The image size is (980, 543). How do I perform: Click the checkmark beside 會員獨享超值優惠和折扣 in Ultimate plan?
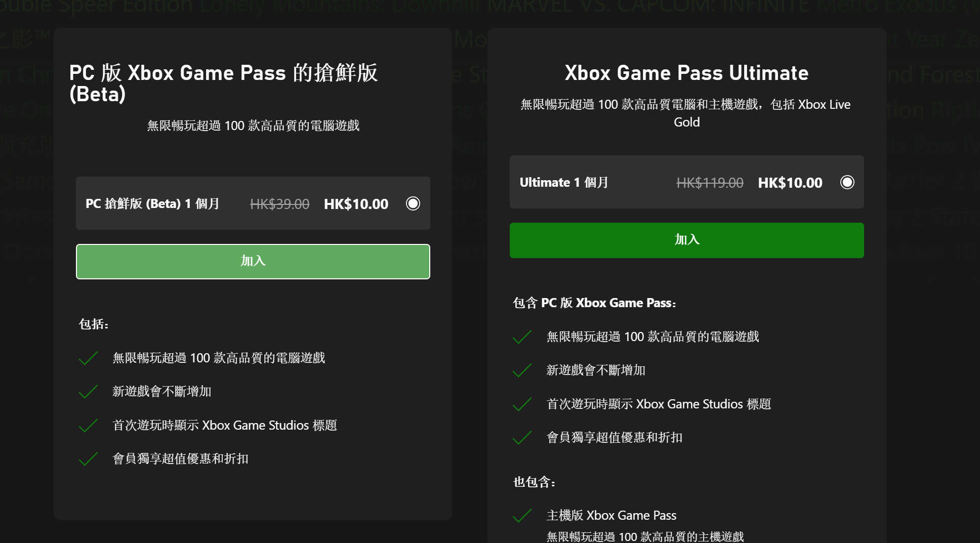(521, 438)
